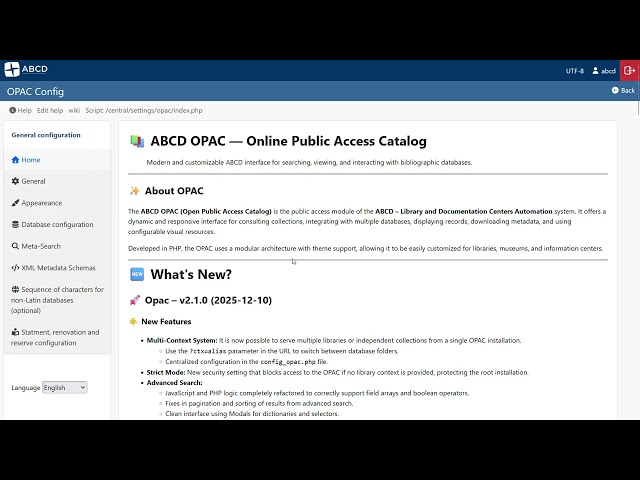
Task: Click the rocket icon beside Opac v2.1.0
Action: pyautogui.click(x=135, y=300)
